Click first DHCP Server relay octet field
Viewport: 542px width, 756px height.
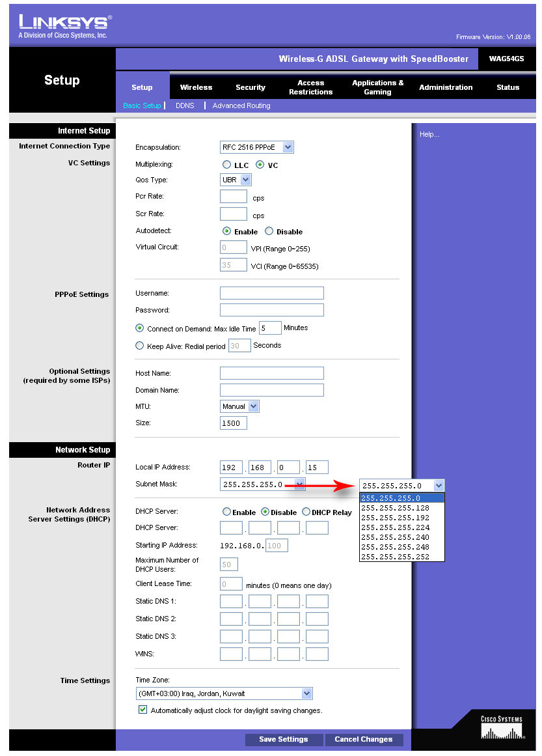pos(231,527)
